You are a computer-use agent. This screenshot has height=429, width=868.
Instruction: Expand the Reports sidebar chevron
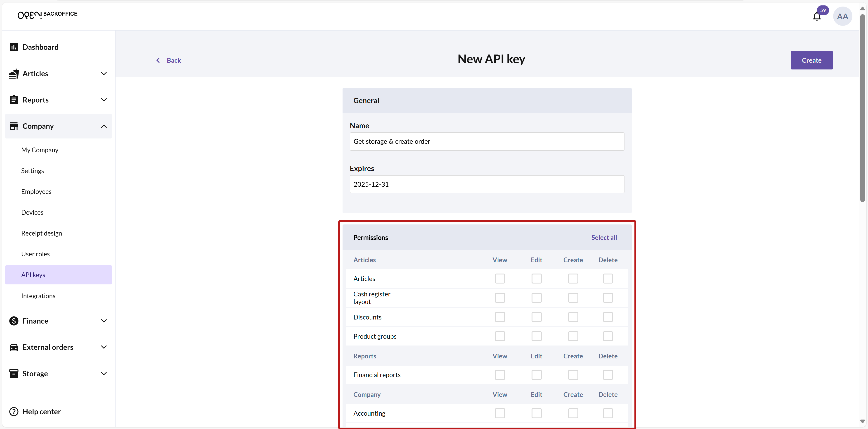(x=104, y=100)
